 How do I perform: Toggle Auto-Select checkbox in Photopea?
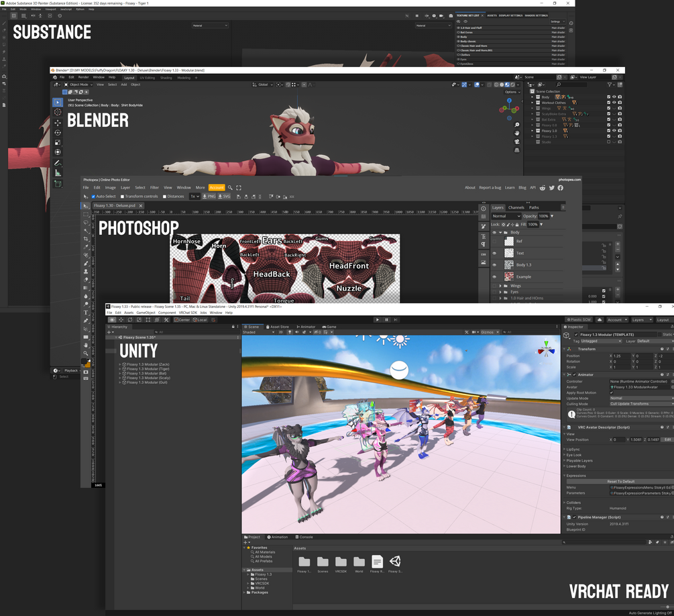93,197
